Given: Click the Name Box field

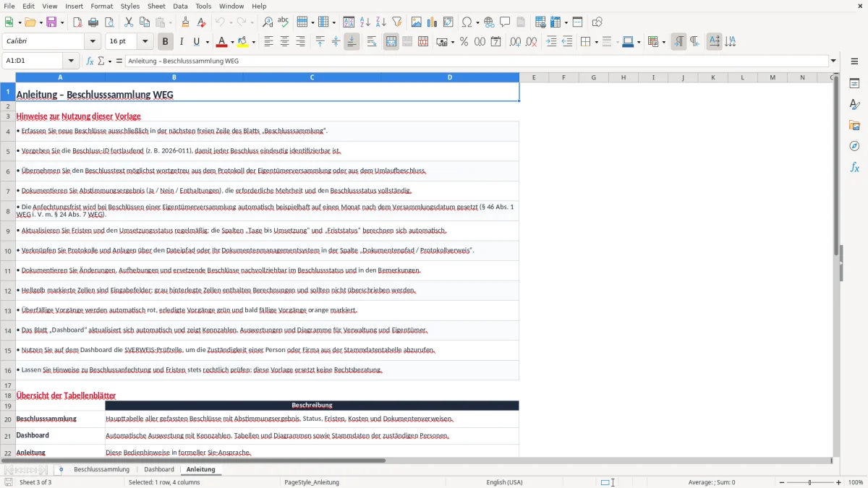Looking at the screenshot, I should click(33, 61).
